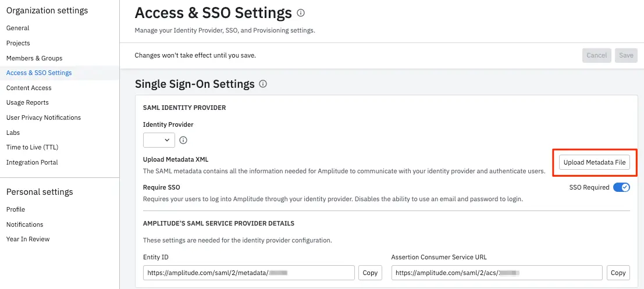
Task: Click info icon beside Identity Provider dropdown
Action: 184,140
